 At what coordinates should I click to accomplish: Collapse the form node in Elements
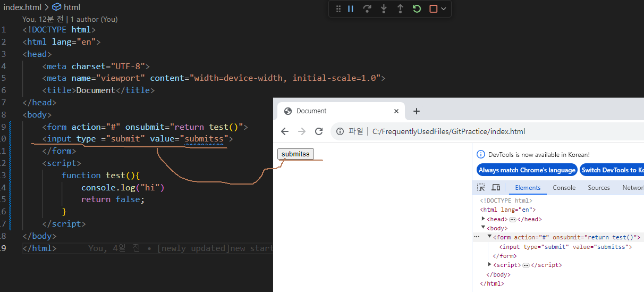pyautogui.click(x=489, y=237)
